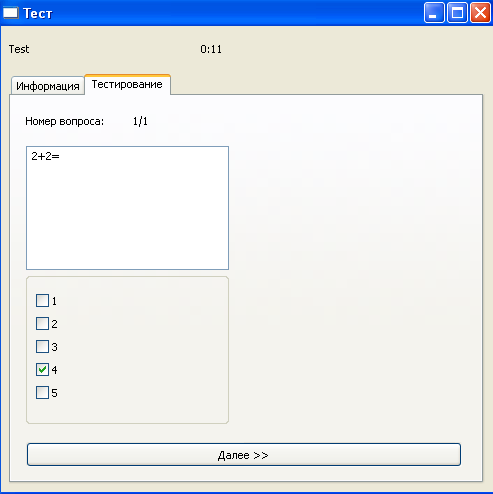
Task: Click the application window icon beside Тест
Action: tap(10, 13)
